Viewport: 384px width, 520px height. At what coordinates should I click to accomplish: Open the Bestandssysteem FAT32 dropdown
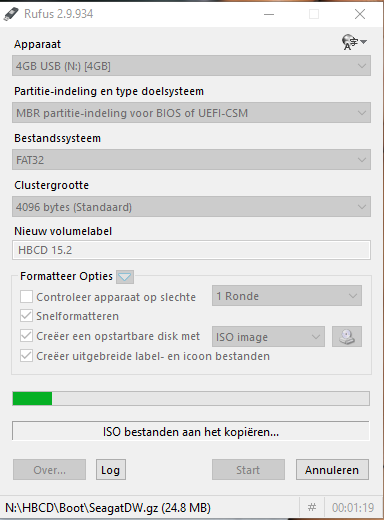click(x=191, y=160)
